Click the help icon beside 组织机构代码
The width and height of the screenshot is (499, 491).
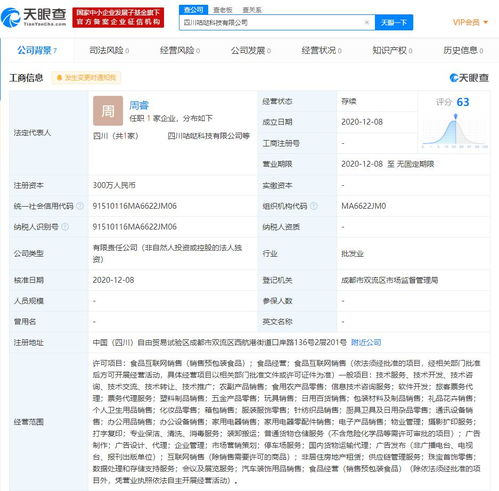[314, 206]
